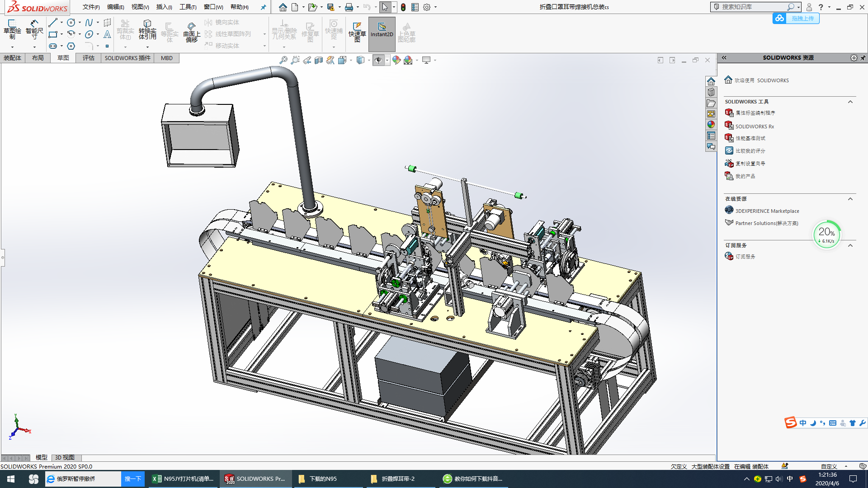This screenshot has width=868, height=488.
Task: Collapse SOLIDWORKS Tools section
Action: tap(850, 102)
